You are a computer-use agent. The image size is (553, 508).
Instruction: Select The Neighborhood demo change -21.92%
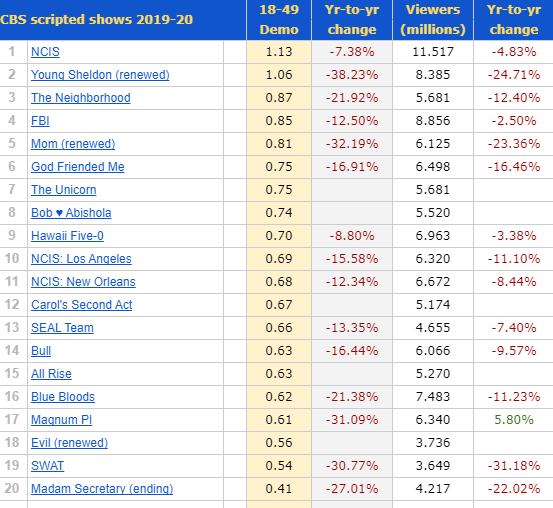pyautogui.click(x=352, y=98)
